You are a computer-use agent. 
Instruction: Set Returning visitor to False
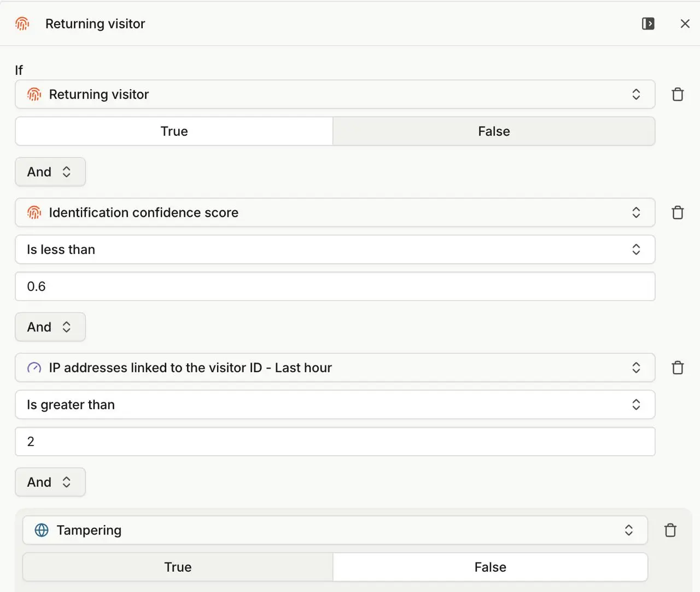pos(494,131)
